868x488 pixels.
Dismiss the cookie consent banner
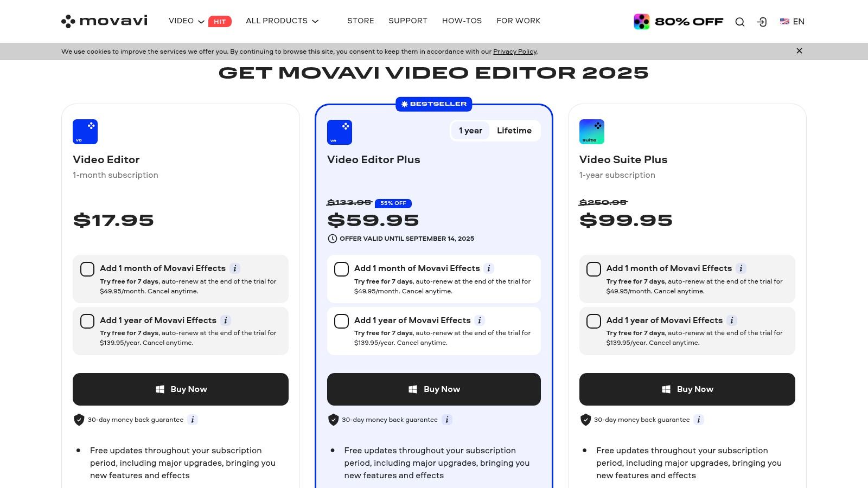tap(799, 50)
